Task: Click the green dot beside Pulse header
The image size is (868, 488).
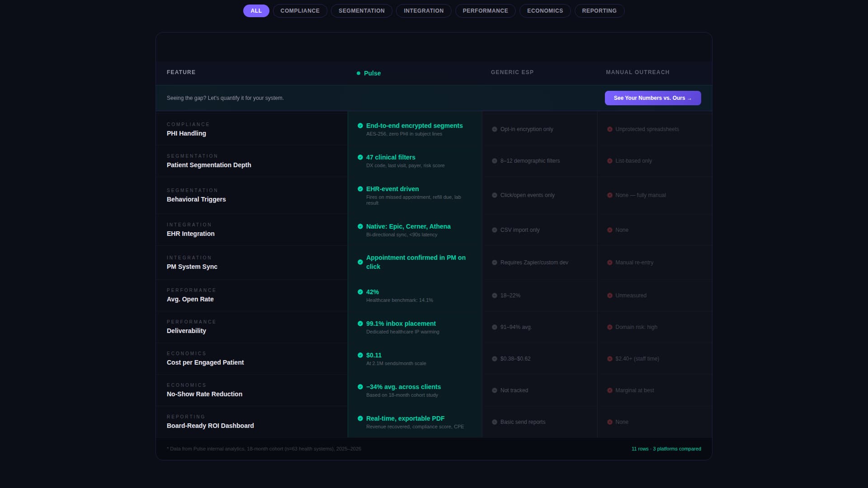Action: (359, 73)
